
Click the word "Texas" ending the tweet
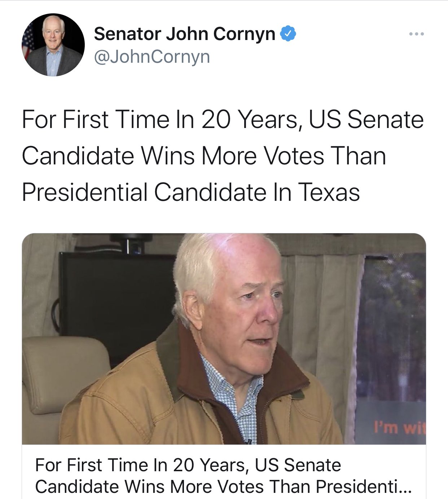pyautogui.click(x=329, y=192)
